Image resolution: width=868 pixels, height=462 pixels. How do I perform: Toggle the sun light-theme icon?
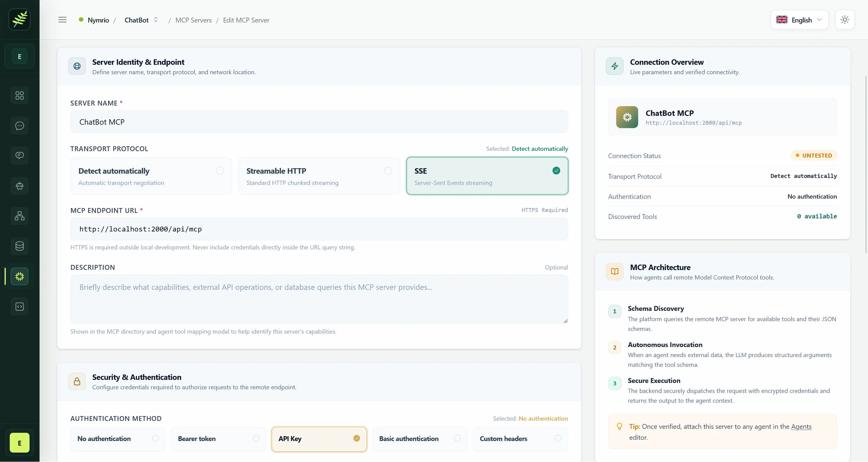pyautogui.click(x=845, y=20)
